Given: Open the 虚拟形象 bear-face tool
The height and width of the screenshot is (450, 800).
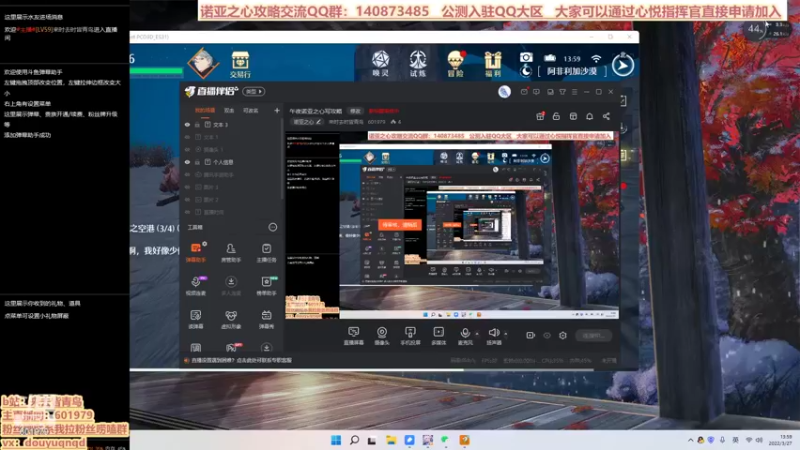Looking at the screenshot, I should tap(231, 319).
